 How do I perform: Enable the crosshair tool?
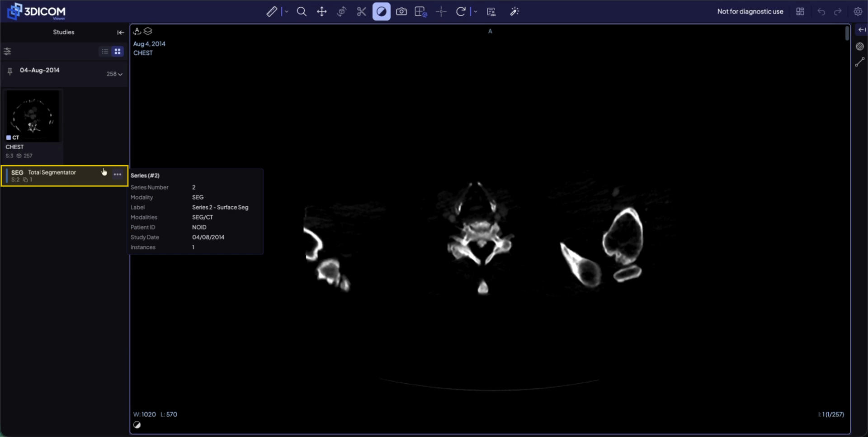click(441, 12)
